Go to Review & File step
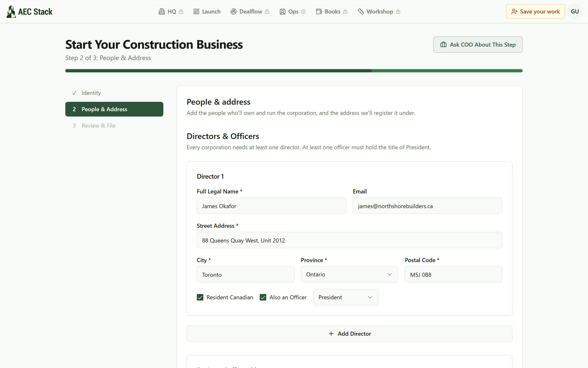The image size is (588, 368). pos(114,126)
